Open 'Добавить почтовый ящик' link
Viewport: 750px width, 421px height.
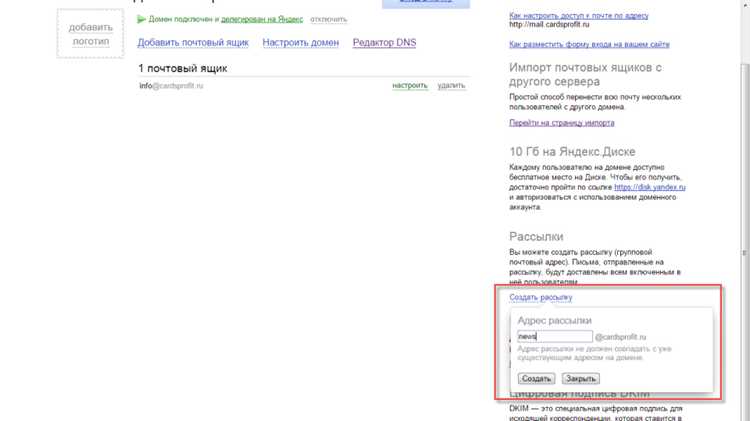click(x=193, y=43)
